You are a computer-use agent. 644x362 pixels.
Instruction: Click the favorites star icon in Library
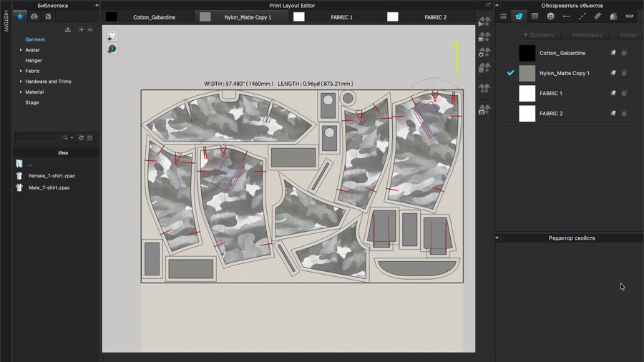click(x=20, y=16)
